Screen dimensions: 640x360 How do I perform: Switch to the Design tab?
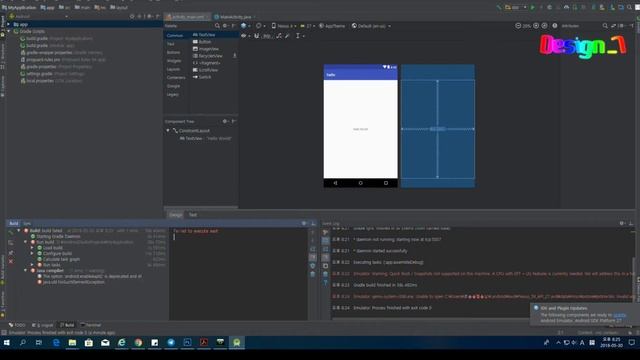click(x=176, y=215)
